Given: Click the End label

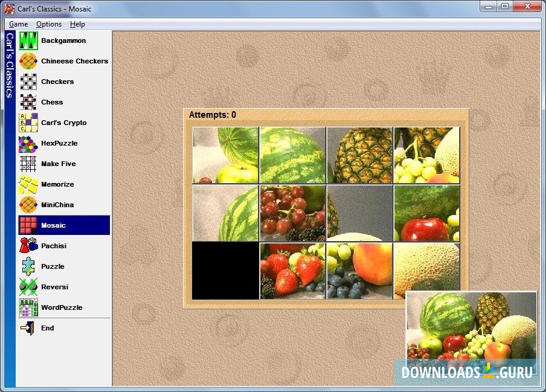Looking at the screenshot, I should [x=47, y=329].
